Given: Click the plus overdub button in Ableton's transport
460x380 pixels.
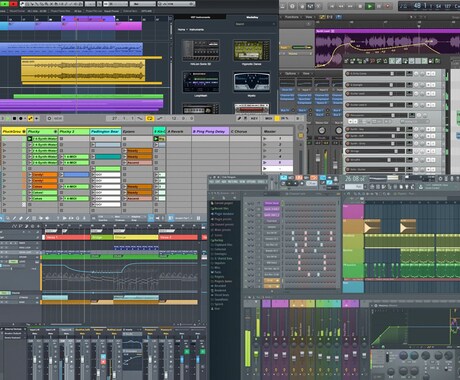Looking at the screenshot, I should point(37,118).
